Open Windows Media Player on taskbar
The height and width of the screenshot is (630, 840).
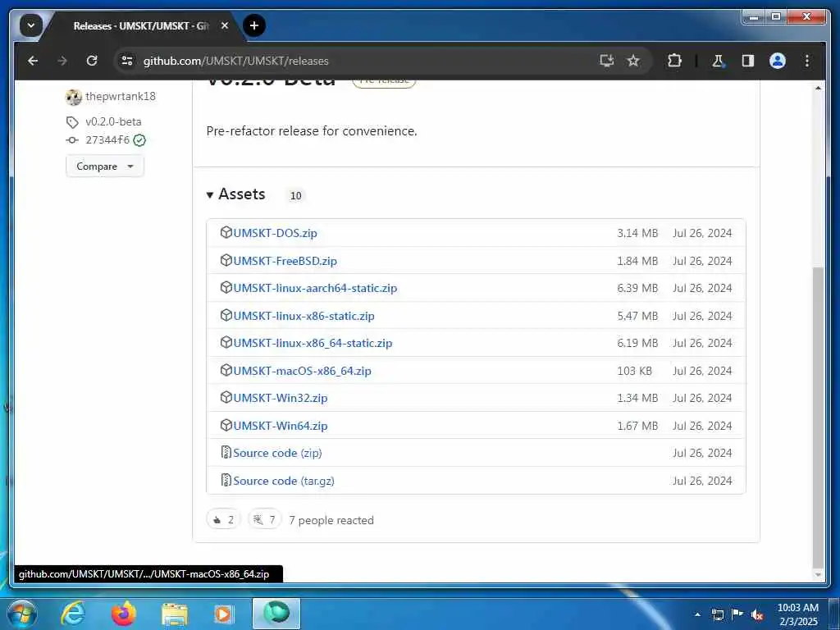(224, 614)
